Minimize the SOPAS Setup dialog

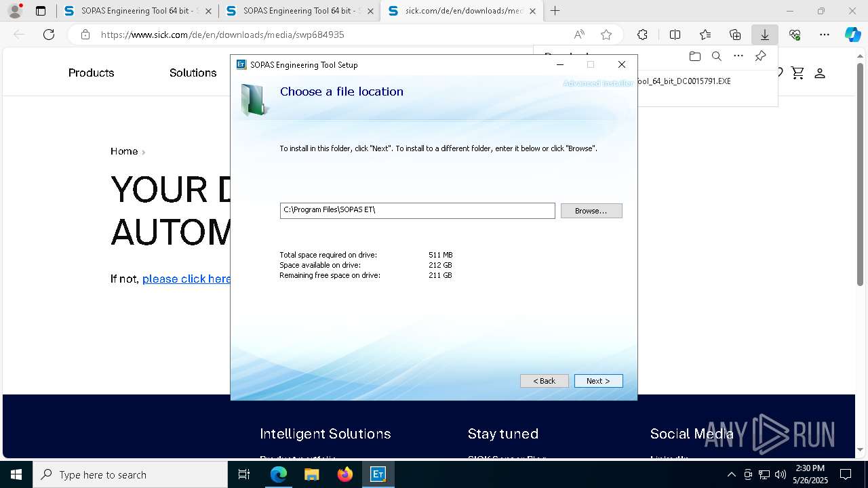[x=560, y=64]
